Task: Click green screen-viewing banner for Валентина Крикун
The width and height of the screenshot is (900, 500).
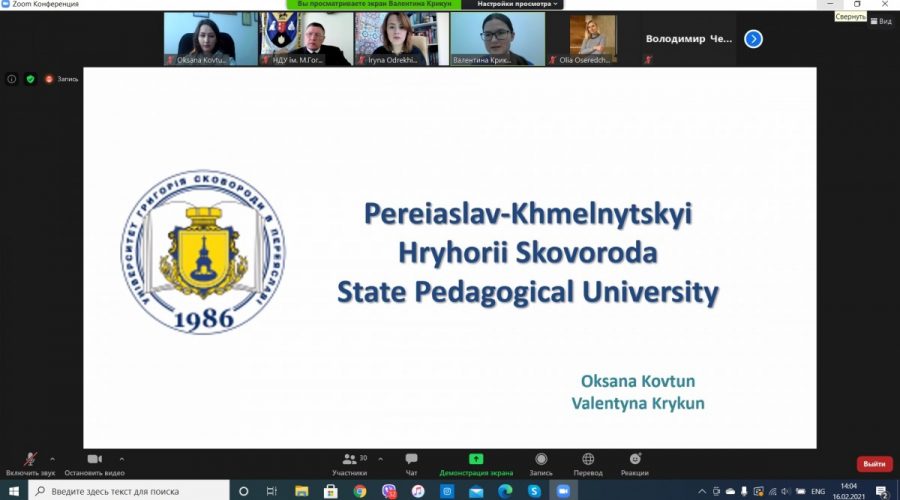Action: coord(374,4)
